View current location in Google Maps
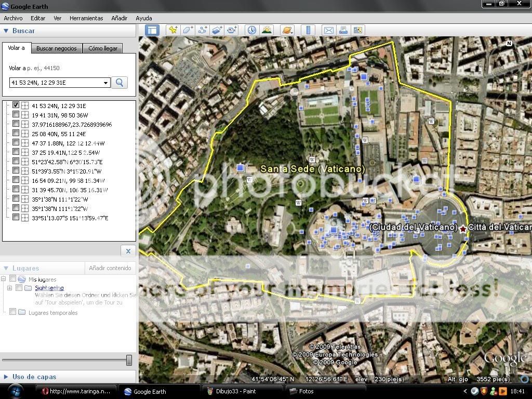This screenshot has width=532, height=399. coord(358,30)
